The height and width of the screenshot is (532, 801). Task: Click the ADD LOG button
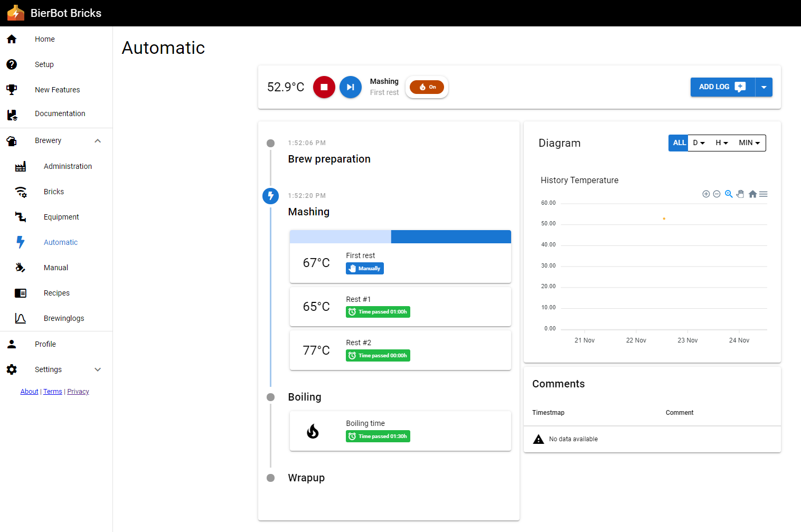pos(722,87)
